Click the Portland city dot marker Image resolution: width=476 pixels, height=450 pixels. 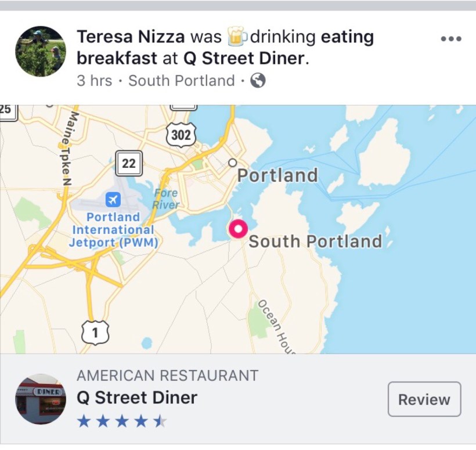[233, 163]
